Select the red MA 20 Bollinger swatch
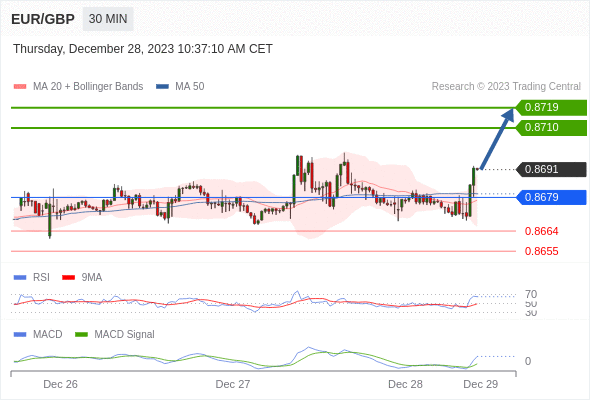This screenshot has height=400, width=590. tap(20, 87)
